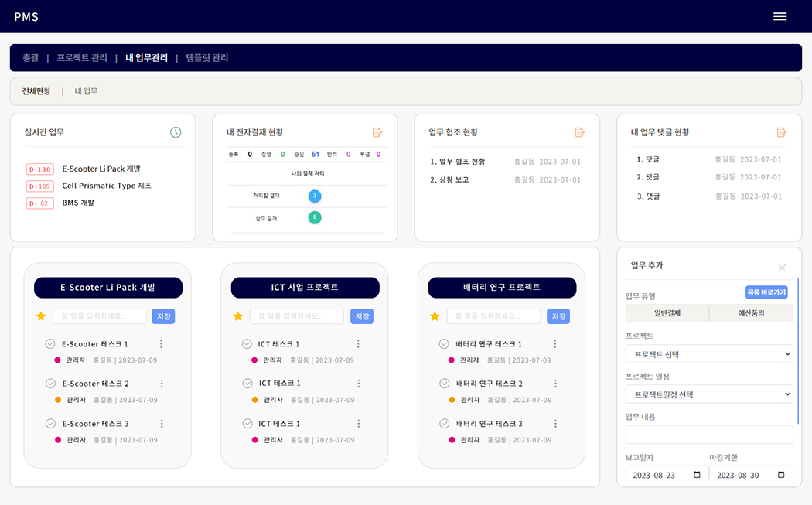Select the 내 업무 sub-tab

pyautogui.click(x=86, y=91)
